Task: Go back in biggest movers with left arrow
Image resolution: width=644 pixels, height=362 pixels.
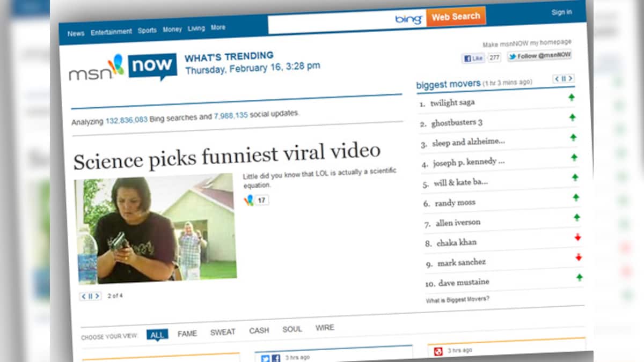Action: [557, 79]
